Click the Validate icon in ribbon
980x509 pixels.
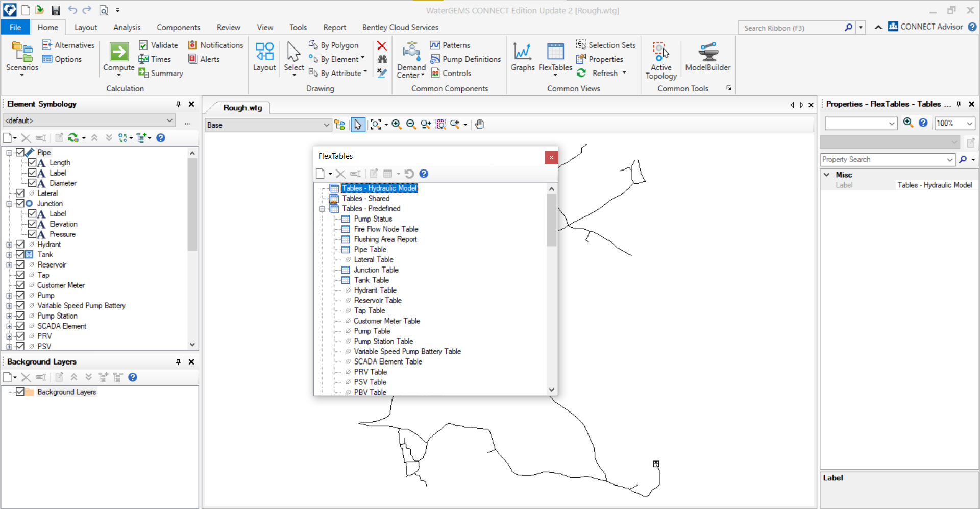coord(143,45)
